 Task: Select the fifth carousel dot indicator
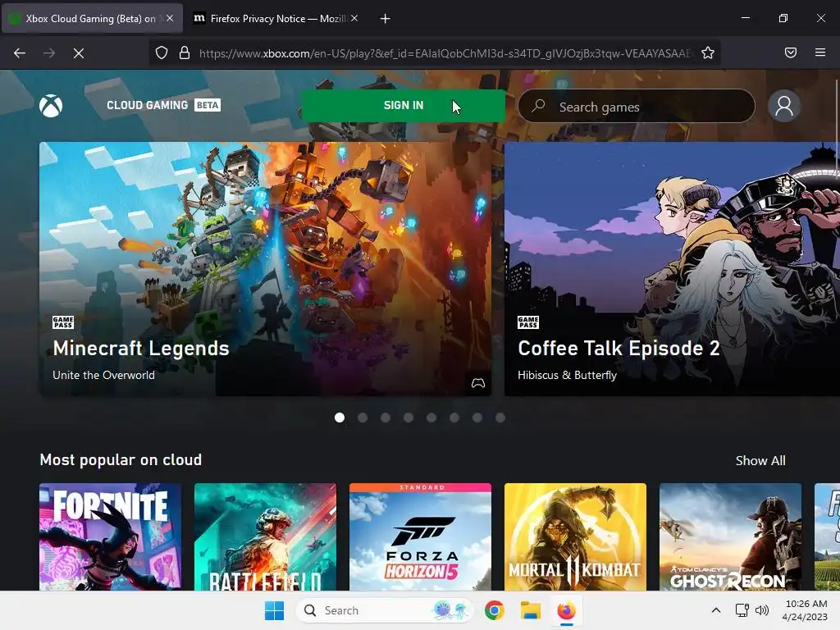431,418
